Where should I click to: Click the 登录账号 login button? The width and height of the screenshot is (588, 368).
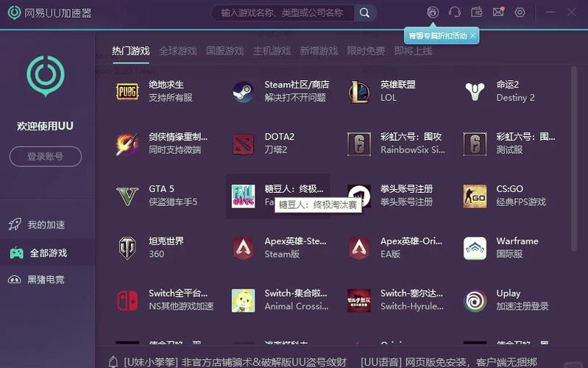coord(46,157)
